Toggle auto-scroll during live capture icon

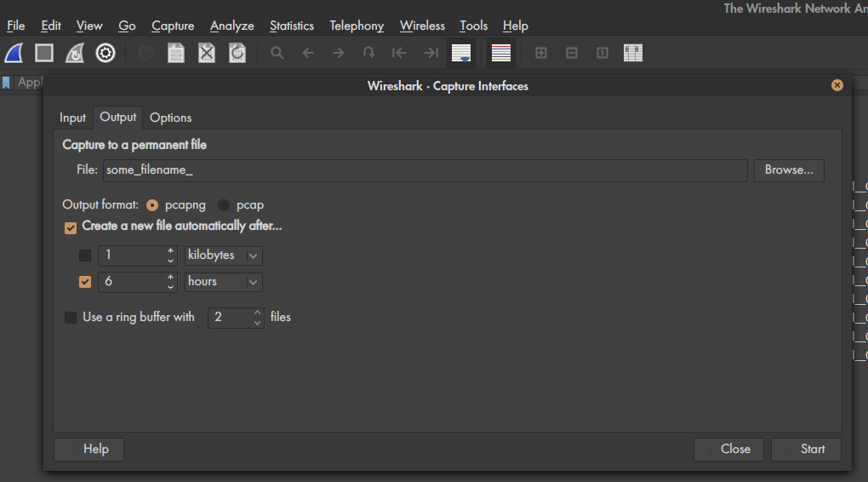461,53
